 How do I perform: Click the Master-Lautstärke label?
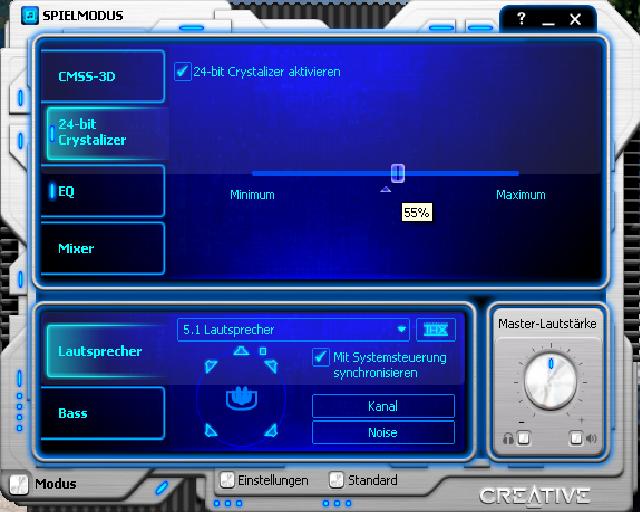coord(547,324)
